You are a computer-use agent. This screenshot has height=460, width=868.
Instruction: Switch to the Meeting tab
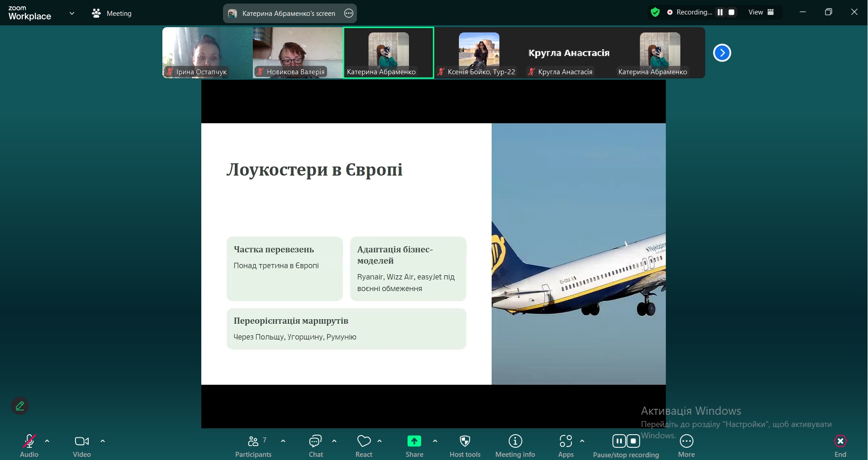(112, 14)
